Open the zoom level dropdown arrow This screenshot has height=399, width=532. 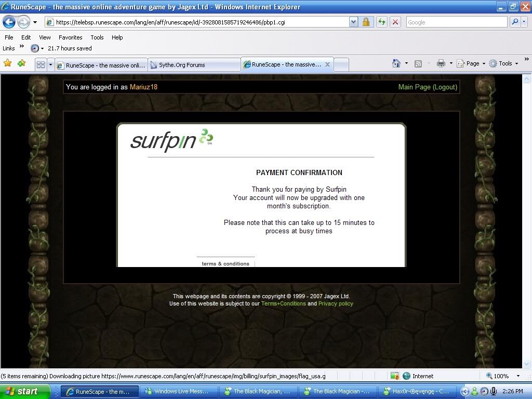[x=518, y=376]
